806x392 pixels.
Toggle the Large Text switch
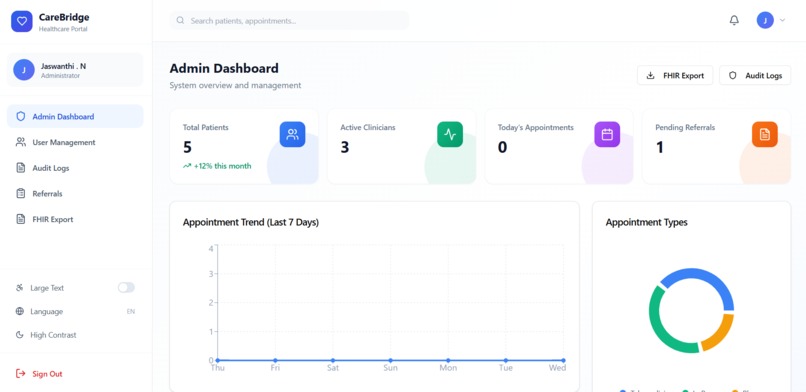(x=126, y=288)
